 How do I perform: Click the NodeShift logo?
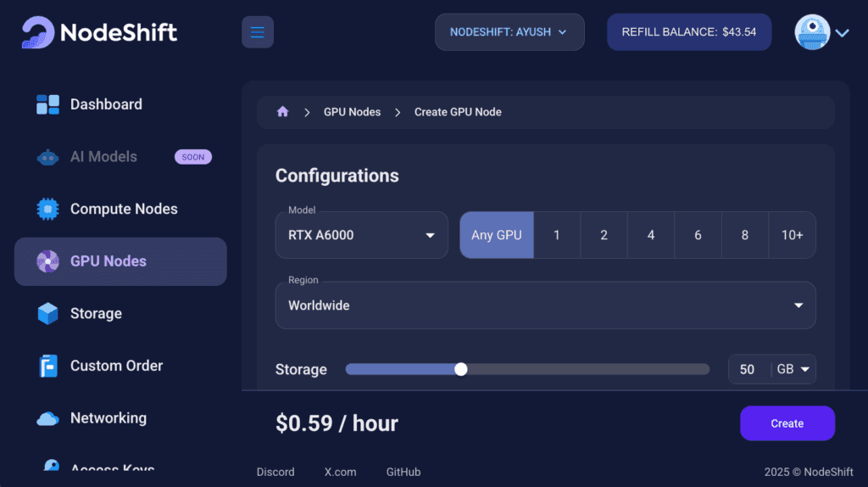[100, 32]
